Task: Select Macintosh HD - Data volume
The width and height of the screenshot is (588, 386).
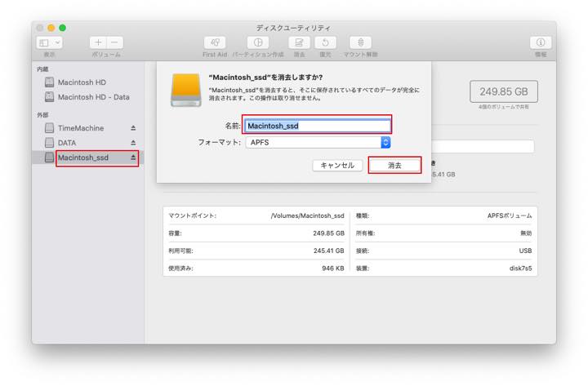Action: tap(93, 97)
